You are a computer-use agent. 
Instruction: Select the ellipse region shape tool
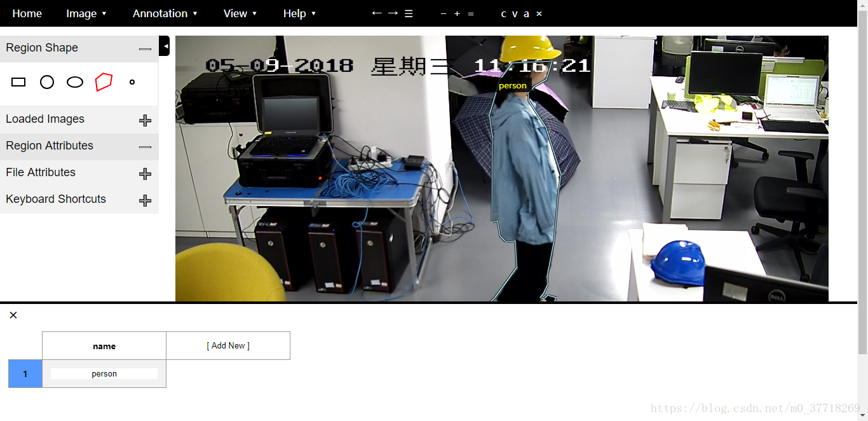point(75,82)
